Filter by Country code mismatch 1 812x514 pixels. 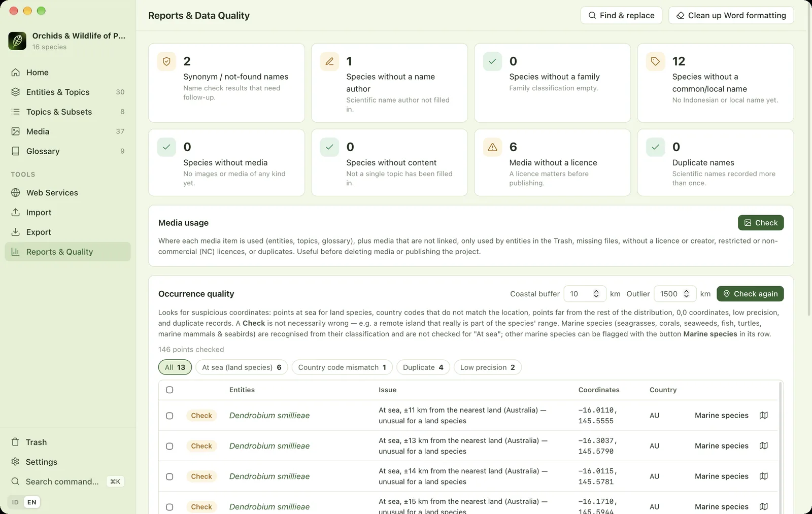pos(342,367)
